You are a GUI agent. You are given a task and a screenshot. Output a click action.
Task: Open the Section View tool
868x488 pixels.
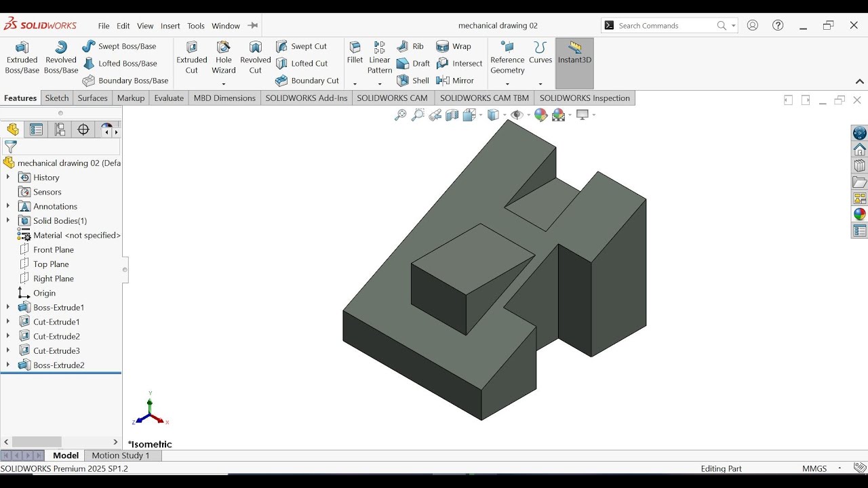(452, 115)
